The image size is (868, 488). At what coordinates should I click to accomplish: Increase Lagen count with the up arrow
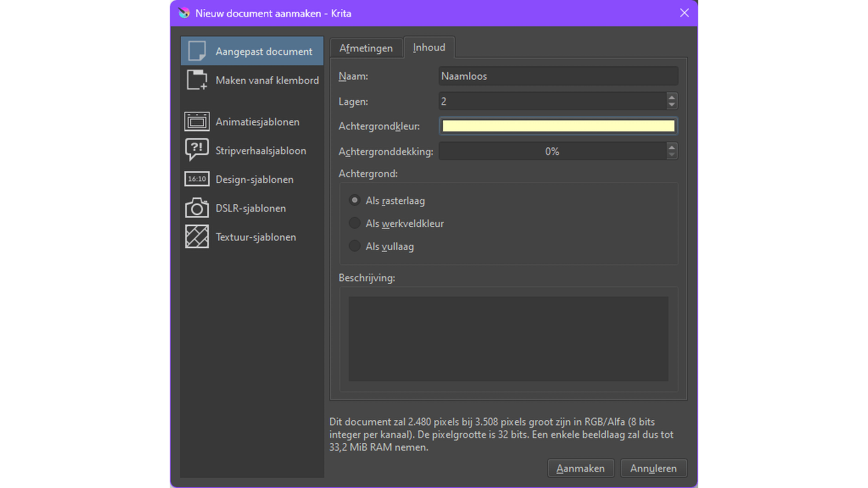click(x=671, y=97)
